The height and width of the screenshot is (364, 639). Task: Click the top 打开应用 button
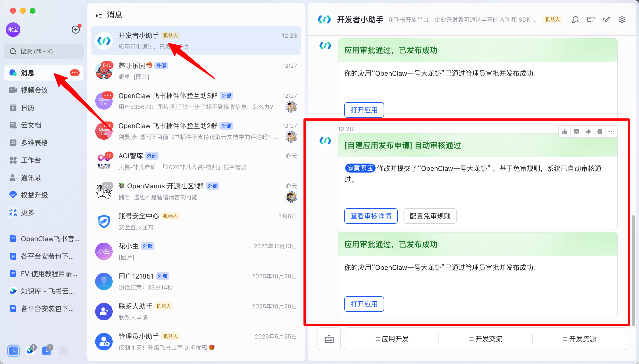click(364, 110)
